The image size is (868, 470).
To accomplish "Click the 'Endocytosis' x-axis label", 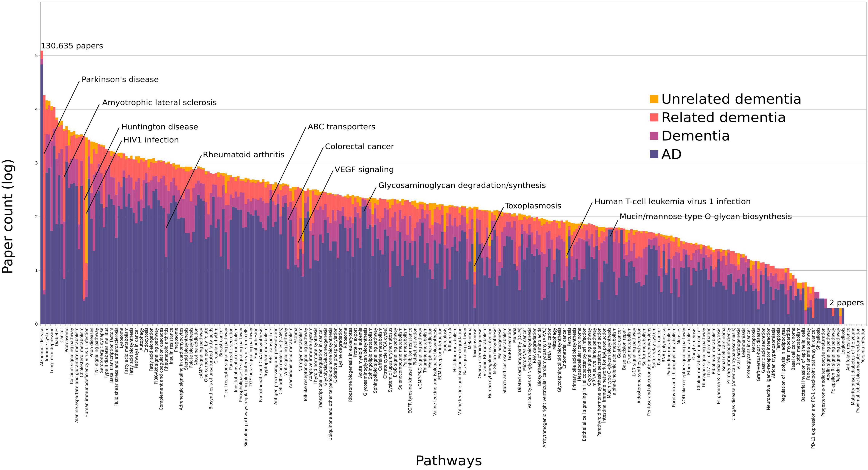I will point(146,340).
